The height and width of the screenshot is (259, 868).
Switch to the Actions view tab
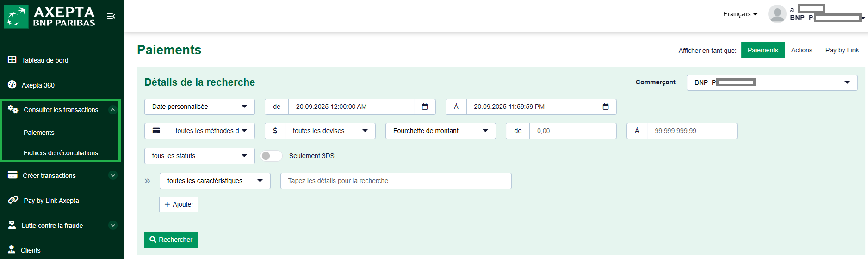[801, 51]
